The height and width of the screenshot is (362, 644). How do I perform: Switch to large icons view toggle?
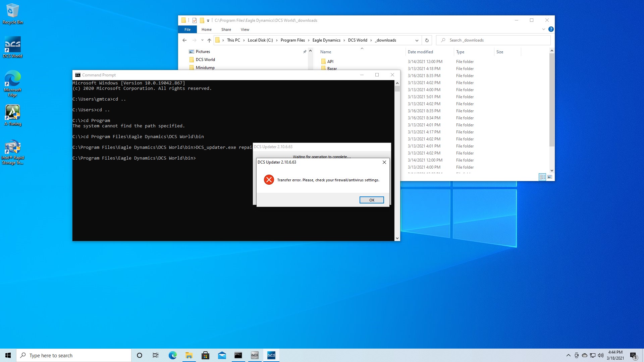550,177
